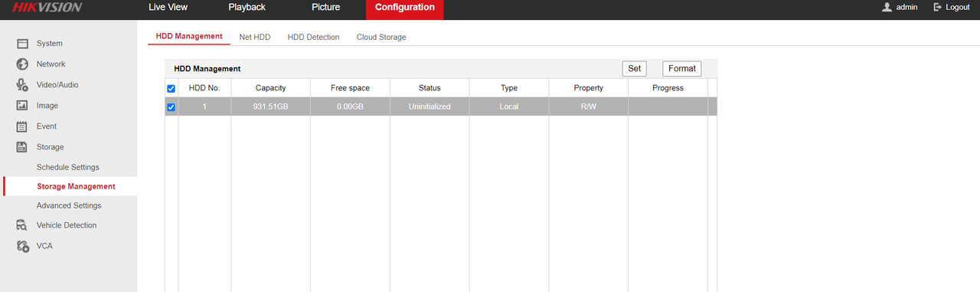980x292 pixels.
Task: Click the Property column header
Action: point(589,88)
